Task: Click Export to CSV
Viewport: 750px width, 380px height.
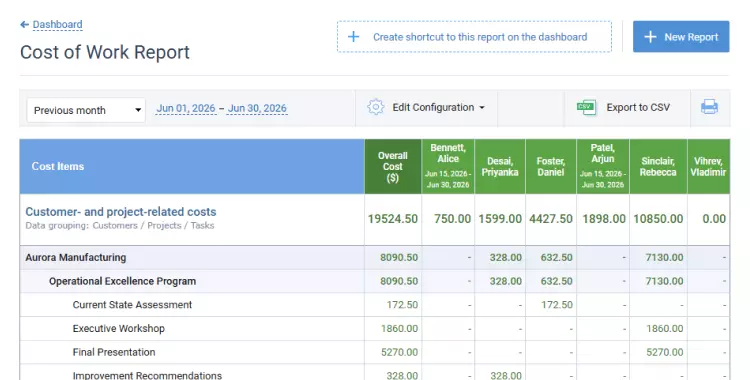Action: pos(638,108)
